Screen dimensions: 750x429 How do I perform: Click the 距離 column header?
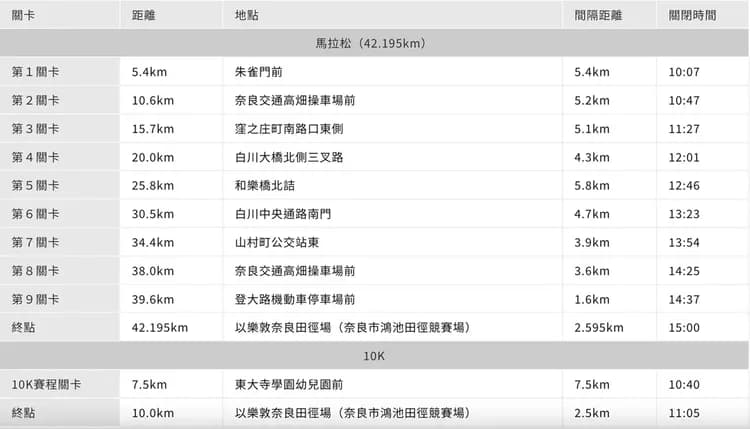click(144, 16)
